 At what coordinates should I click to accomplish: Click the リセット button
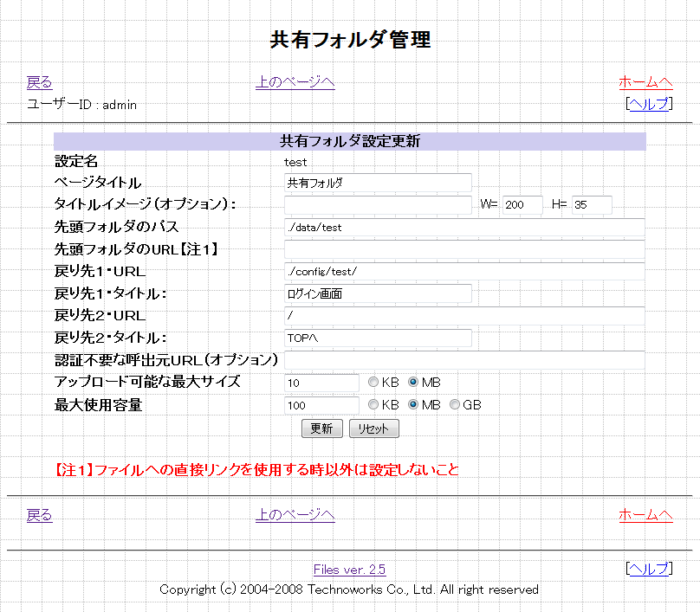pyautogui.click(x=374, y=428)
